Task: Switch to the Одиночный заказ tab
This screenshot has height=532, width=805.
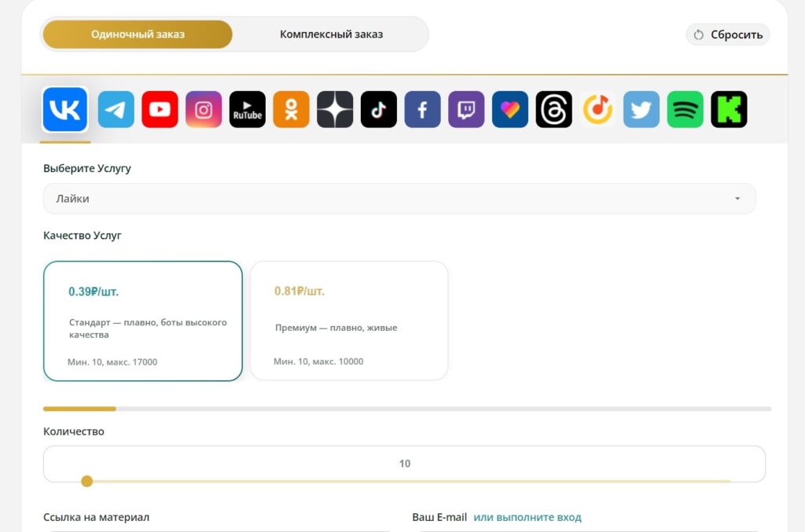Action: pyautogui.click(x=138, y=35)
